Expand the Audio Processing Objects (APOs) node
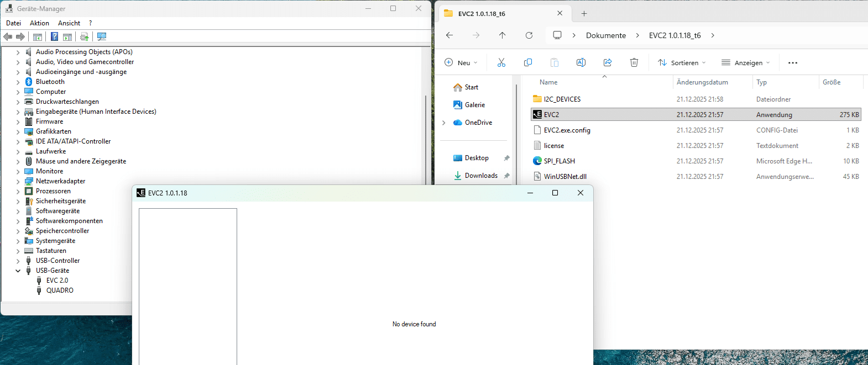This screenshot has height=365, width=868. point(18,52)
